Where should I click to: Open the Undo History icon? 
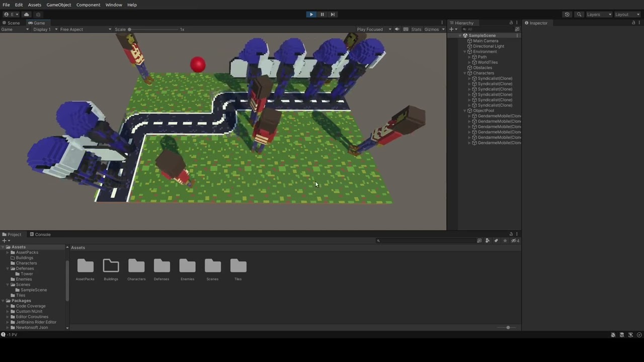(x=567, y=15)
